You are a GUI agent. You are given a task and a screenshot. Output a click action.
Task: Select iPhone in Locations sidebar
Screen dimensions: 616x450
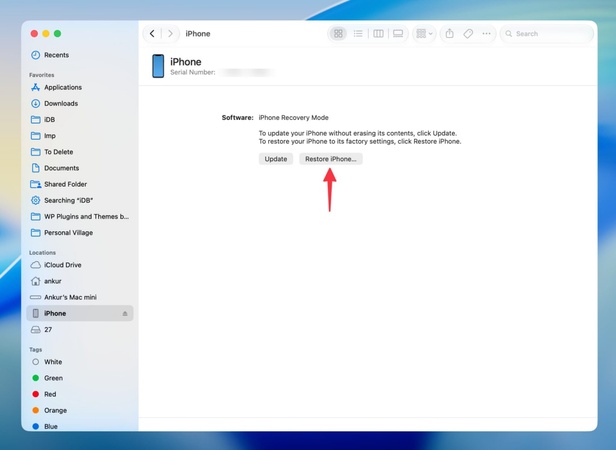(80, 313)
